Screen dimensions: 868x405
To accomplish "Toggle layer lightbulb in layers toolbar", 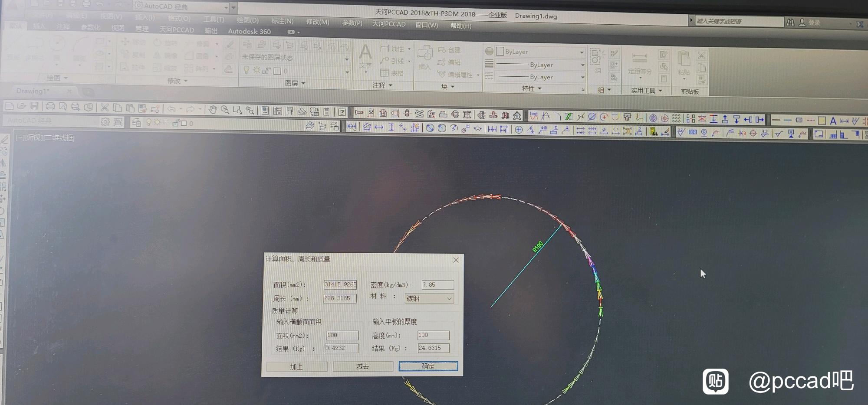I will tap(149, 123).
